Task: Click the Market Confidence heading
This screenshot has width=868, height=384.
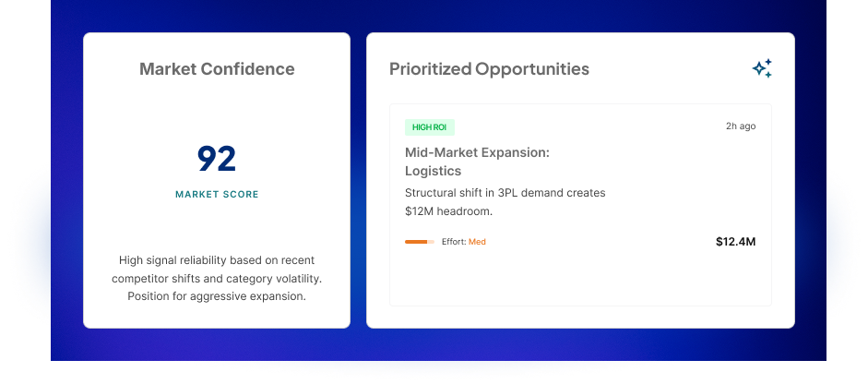Action: click(217, 69)
